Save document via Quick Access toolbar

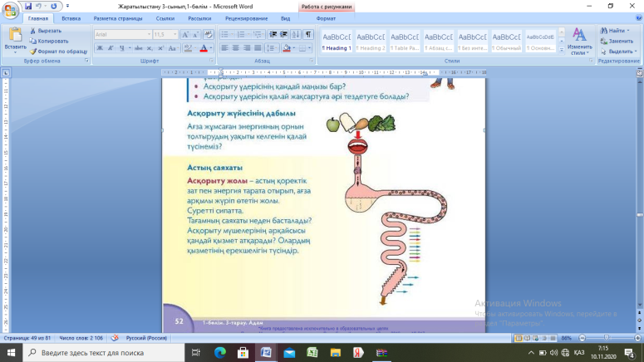[27, 6]
